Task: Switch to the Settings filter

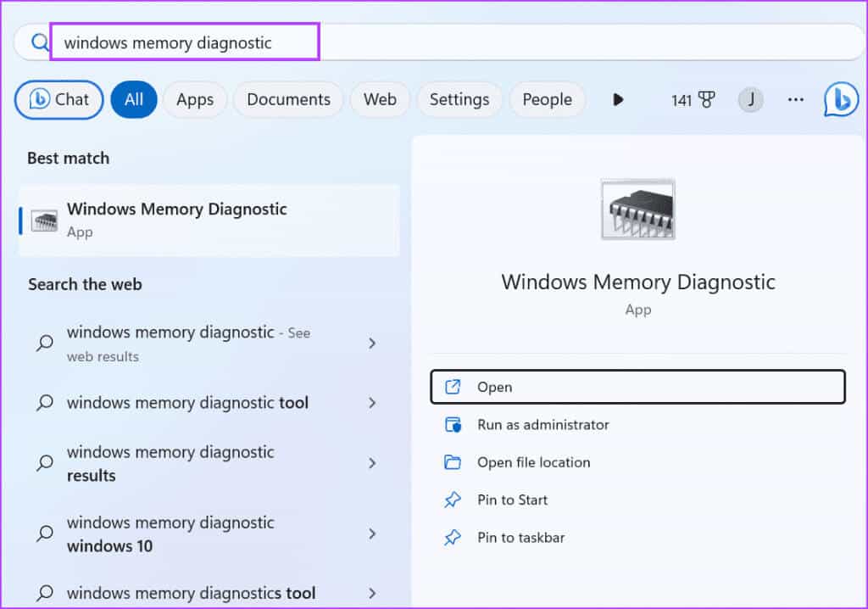Action: tap(459, 100)
